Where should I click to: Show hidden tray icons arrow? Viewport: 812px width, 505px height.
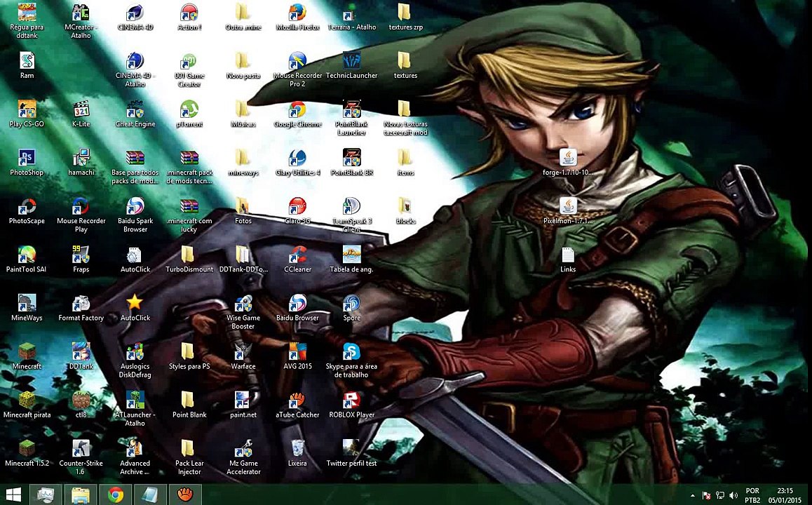coord(692,496)
